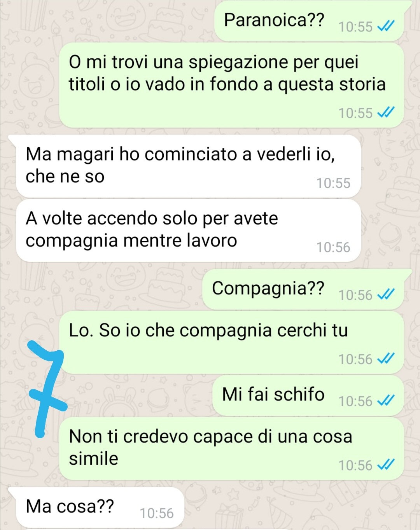
Task: Tap message "A volte accendo solo per avete compagnia"
Action: coord(188,231)
